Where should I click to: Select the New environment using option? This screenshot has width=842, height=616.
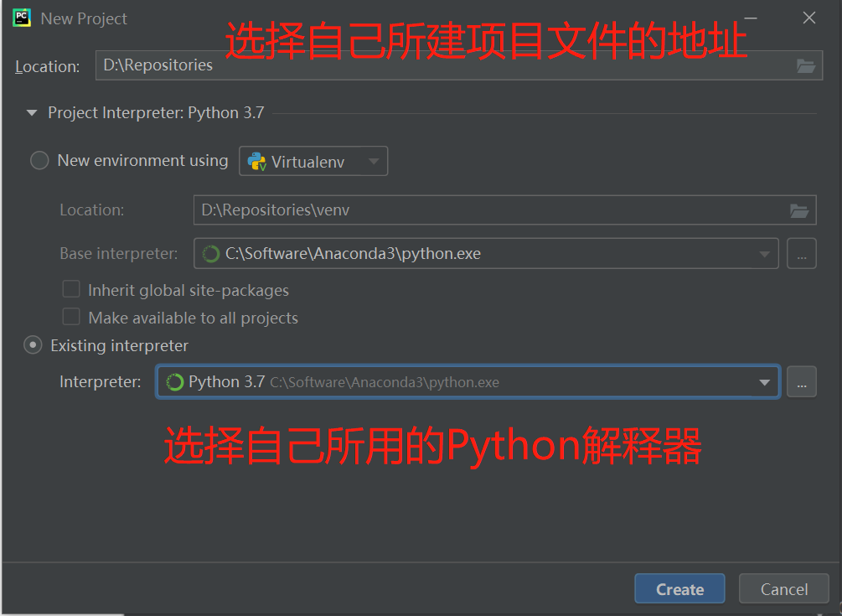[x=39, y=161]
